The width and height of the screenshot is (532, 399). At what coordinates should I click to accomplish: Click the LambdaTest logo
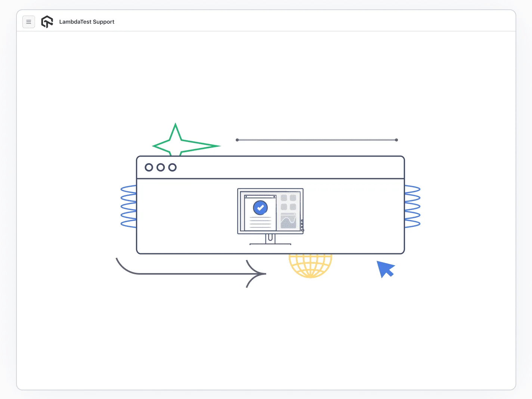click(47, 22)
